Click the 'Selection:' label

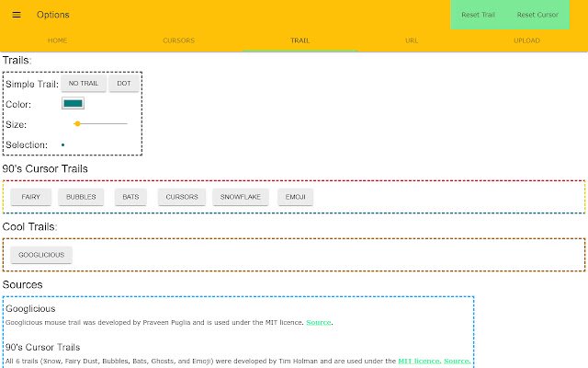pyautogui.click(x=27, y=144)
